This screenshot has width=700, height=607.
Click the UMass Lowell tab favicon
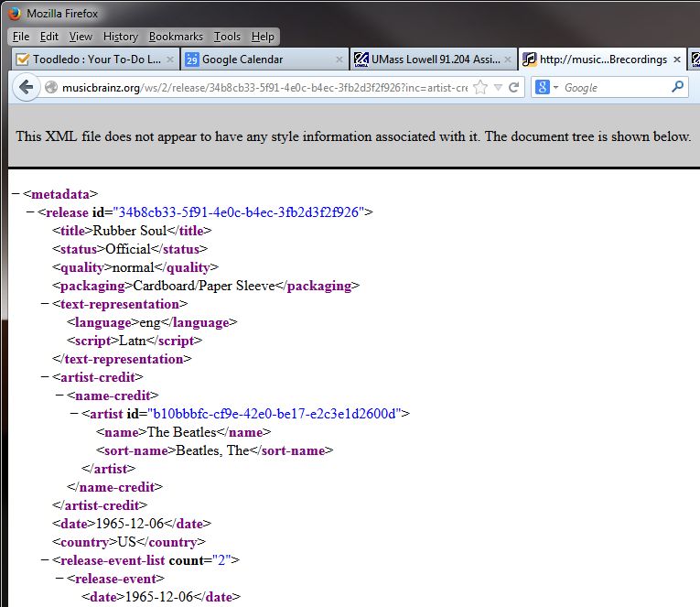[361, 60]
